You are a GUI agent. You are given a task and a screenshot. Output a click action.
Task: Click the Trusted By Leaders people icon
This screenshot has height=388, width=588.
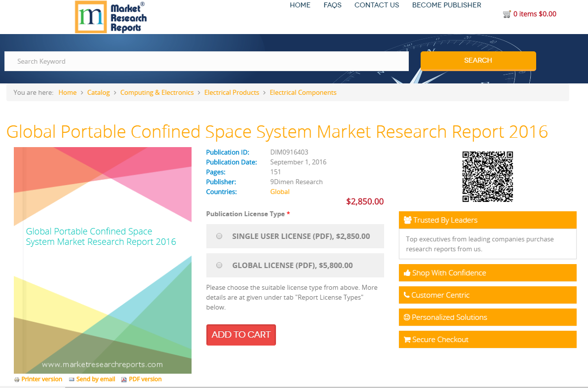pos(408,220)
